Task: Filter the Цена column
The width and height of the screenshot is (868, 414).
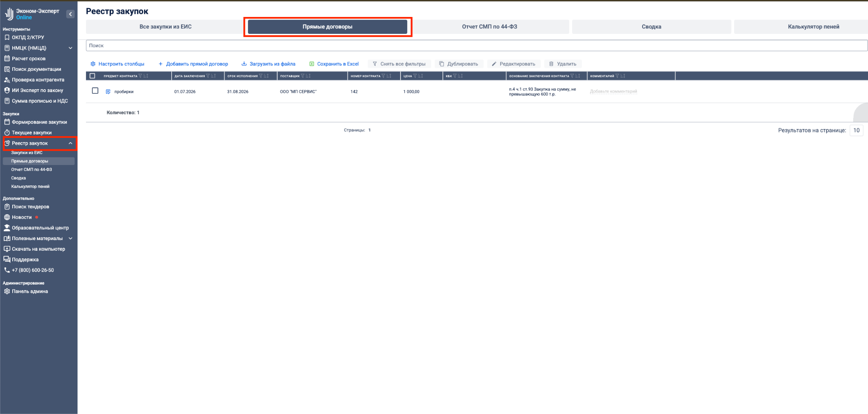Action: [415, 76]
